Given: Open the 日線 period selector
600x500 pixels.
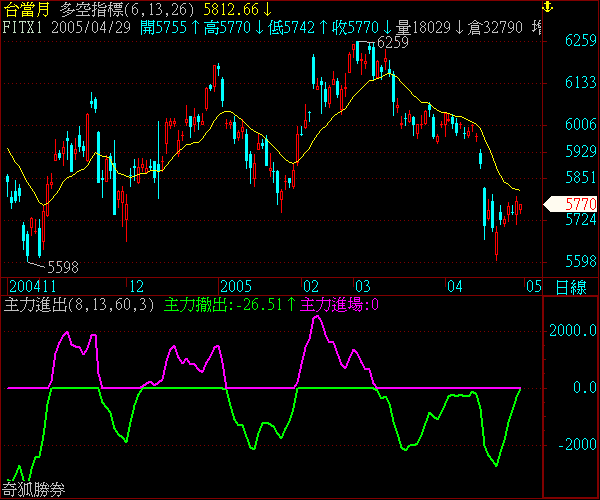Looking at the screenshot, I should point(571,286).
